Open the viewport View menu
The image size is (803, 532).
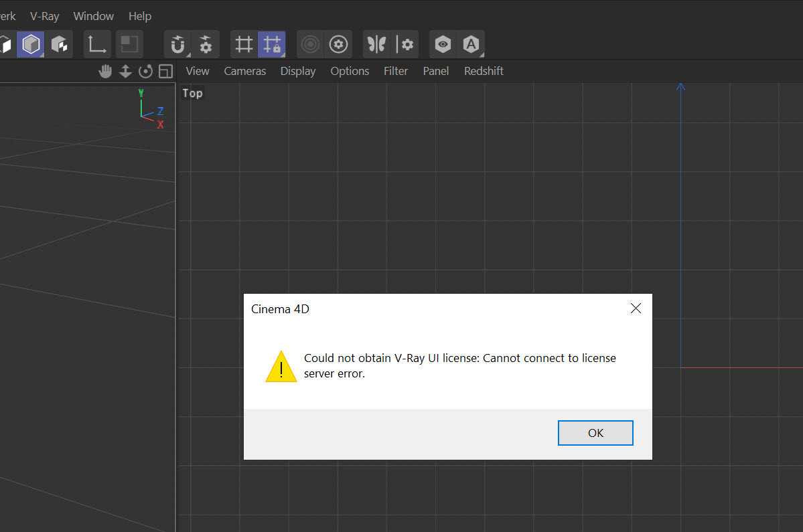click(198, 71)
